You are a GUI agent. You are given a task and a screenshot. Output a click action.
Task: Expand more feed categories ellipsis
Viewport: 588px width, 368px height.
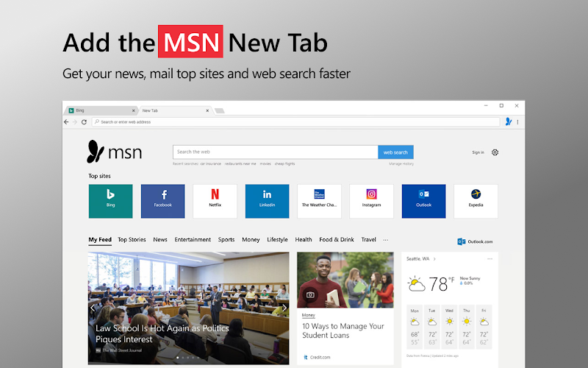tap(385, 240)
